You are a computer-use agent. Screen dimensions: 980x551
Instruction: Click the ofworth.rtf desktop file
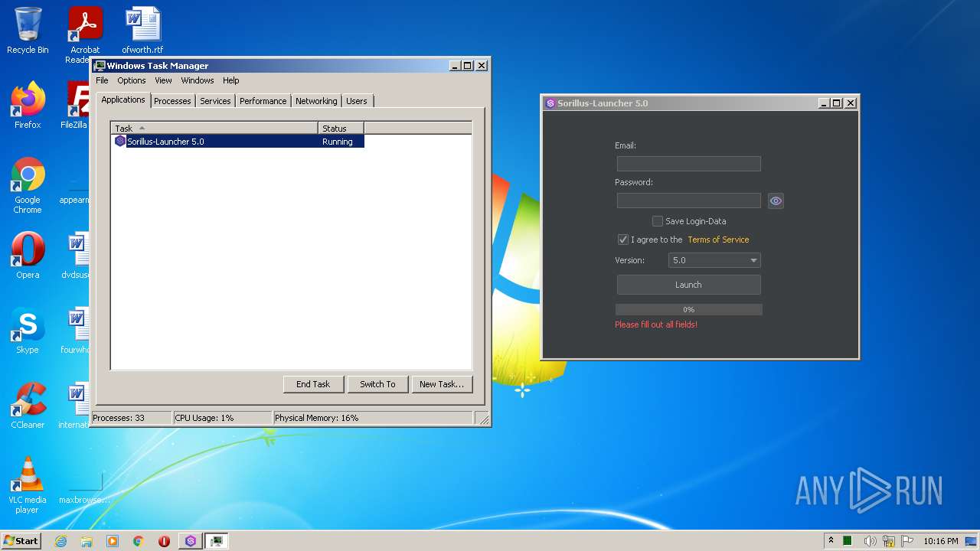(142, 31)
